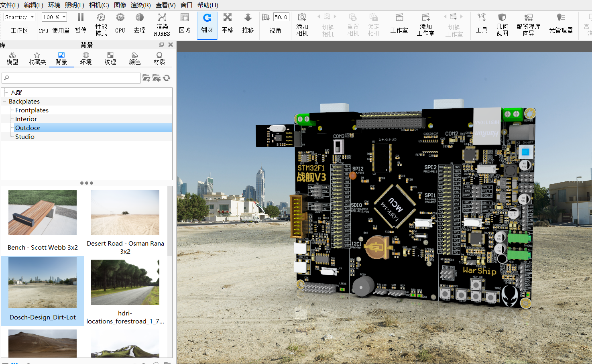
Task: Enable 去噪 denoise
Action: 140,23
